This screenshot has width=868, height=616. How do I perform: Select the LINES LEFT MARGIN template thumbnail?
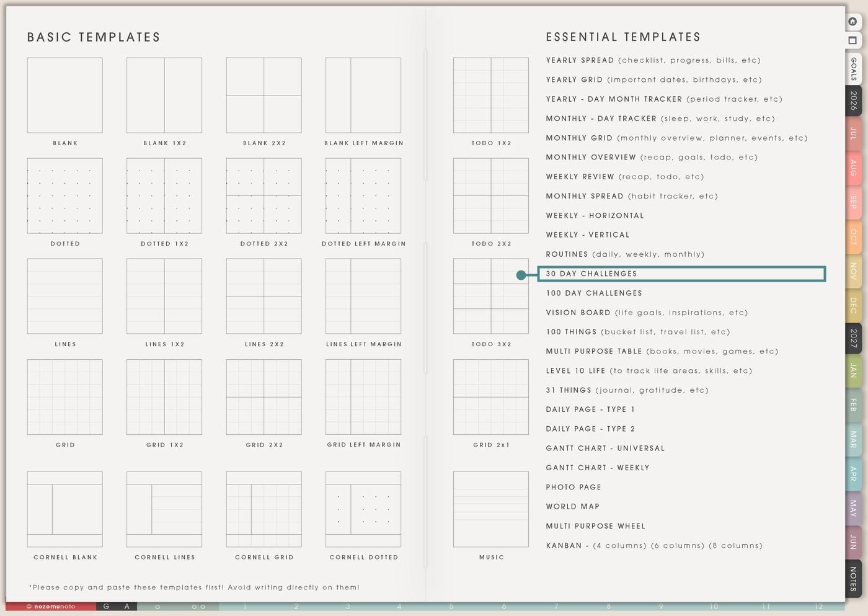[363, 297]
